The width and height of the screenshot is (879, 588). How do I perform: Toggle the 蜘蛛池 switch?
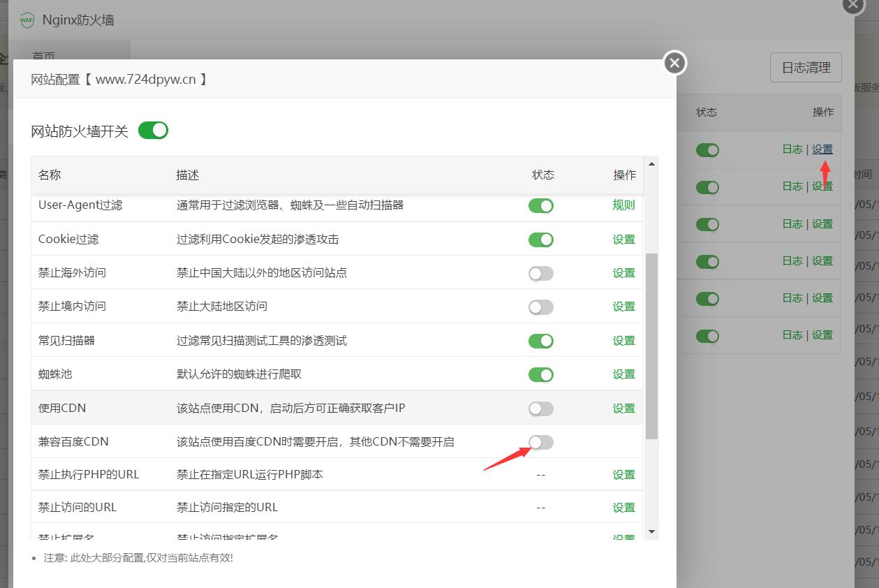pos(541,374)
